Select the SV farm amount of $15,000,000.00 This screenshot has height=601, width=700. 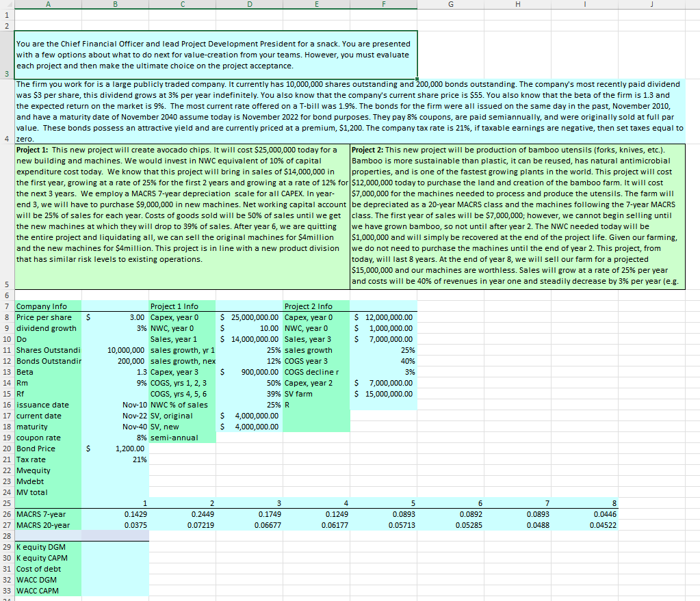(x=383, y=394)
